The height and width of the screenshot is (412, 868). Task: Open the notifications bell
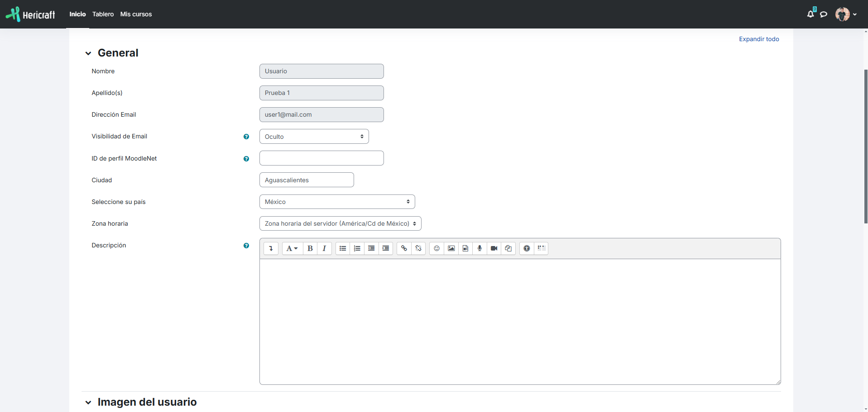coord(810,14)
